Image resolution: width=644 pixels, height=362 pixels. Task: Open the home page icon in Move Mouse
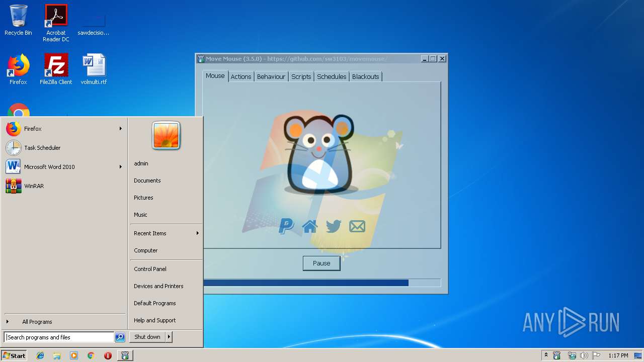click(x=310, y=226)
